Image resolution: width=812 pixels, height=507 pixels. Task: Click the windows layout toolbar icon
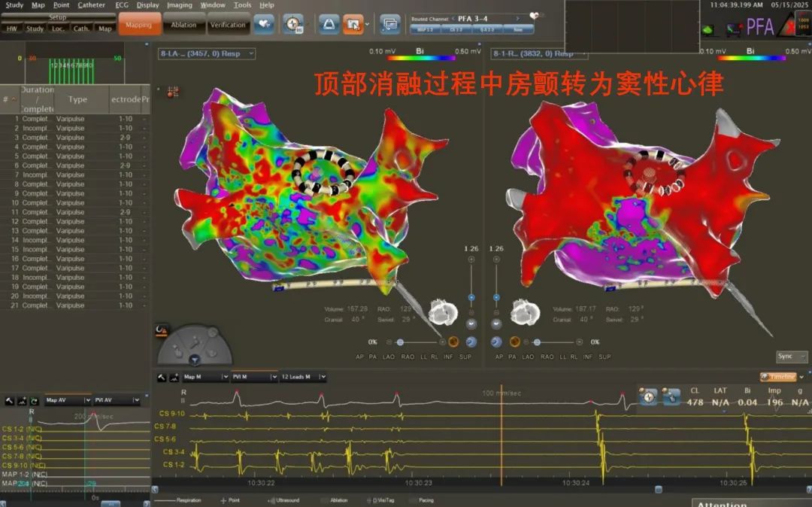click(x=389, y=24)
